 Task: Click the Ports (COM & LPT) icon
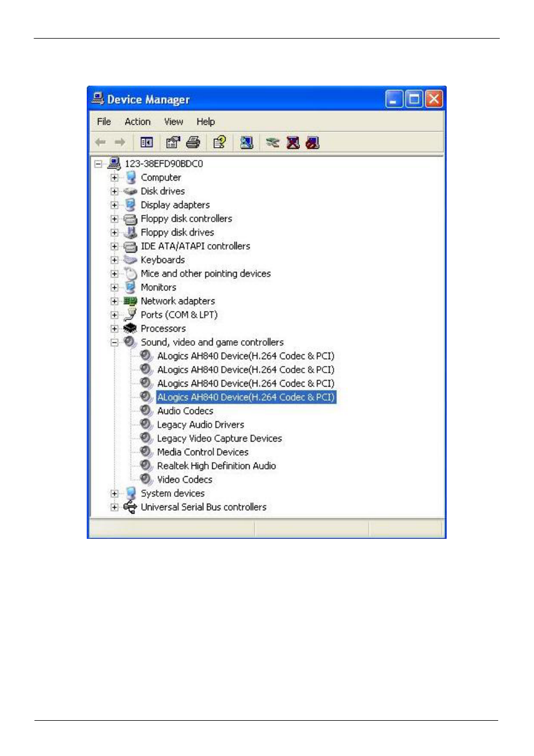[130, 314]
